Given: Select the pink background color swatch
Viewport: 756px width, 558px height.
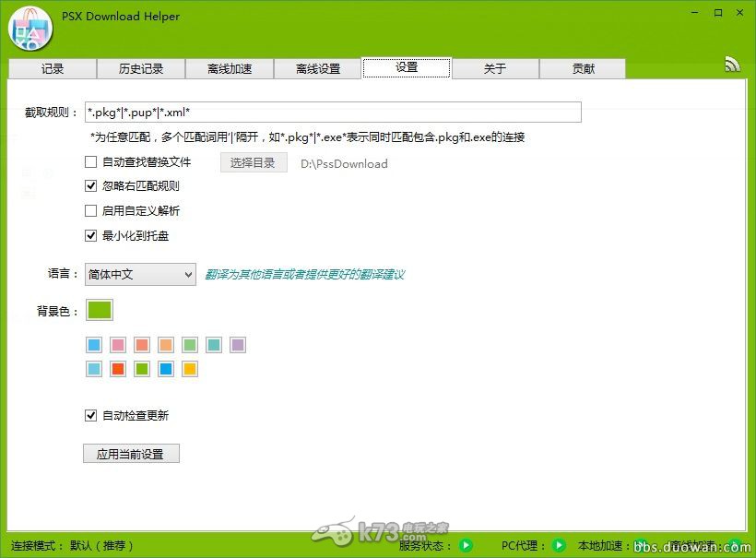Looking at the screenshot, I should pos(117,345).
